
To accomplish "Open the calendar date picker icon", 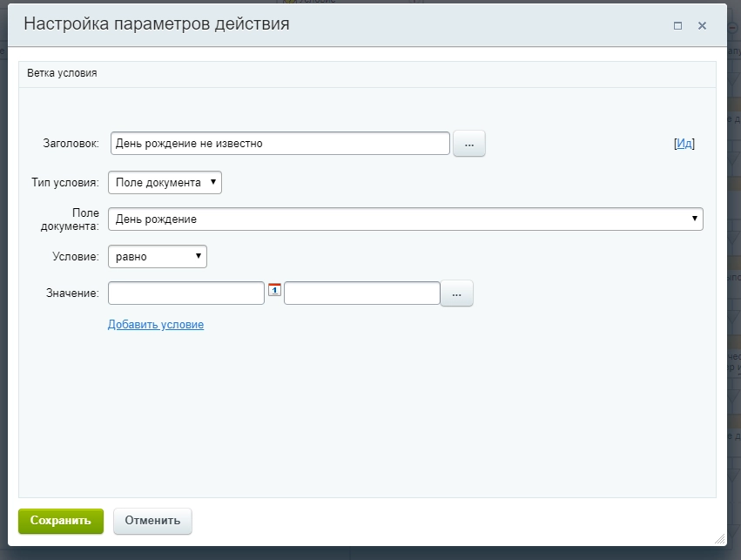I will pyautogui.click(x=274, y=290).
